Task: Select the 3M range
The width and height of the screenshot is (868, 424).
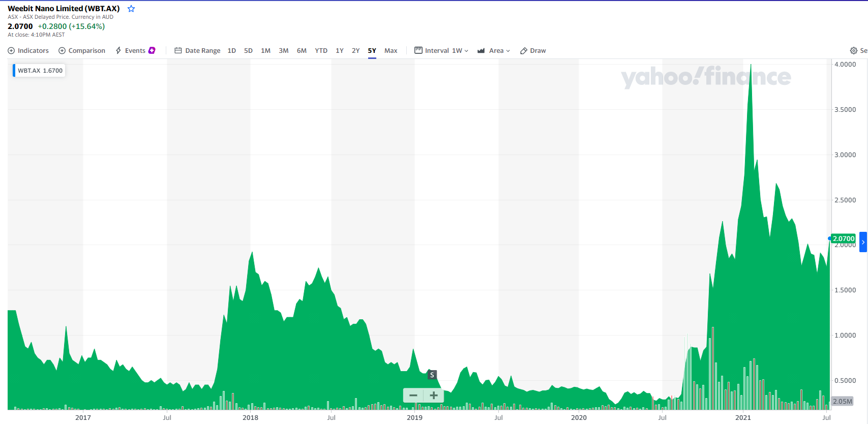Action: [x=284, y=50]
